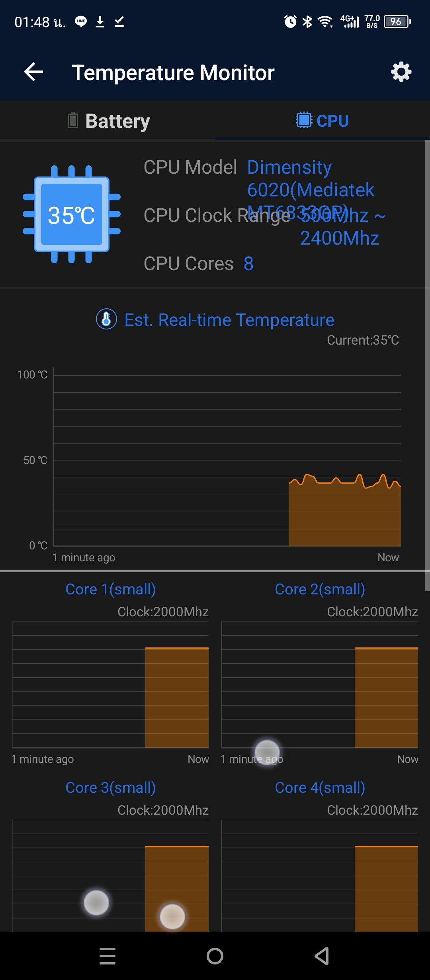Select the CPU tab label
This screenshot has height=980, width=430.
tap(332, 121)
